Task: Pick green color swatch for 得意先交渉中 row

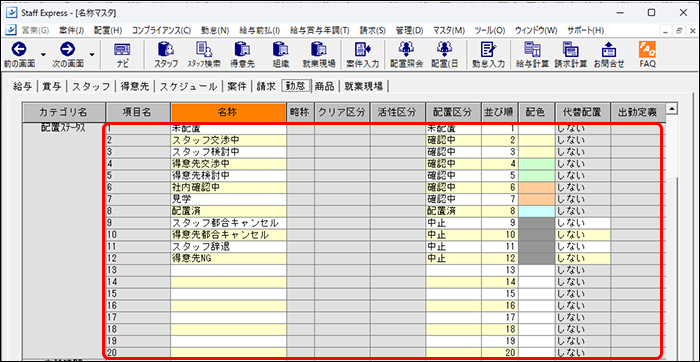Action: pos(537,163)
